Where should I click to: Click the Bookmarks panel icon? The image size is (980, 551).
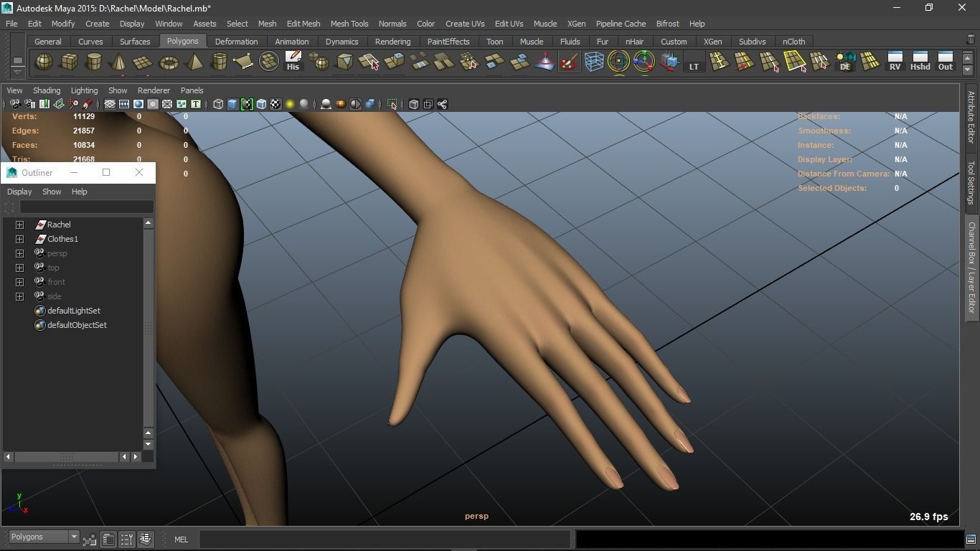(44, 104)
